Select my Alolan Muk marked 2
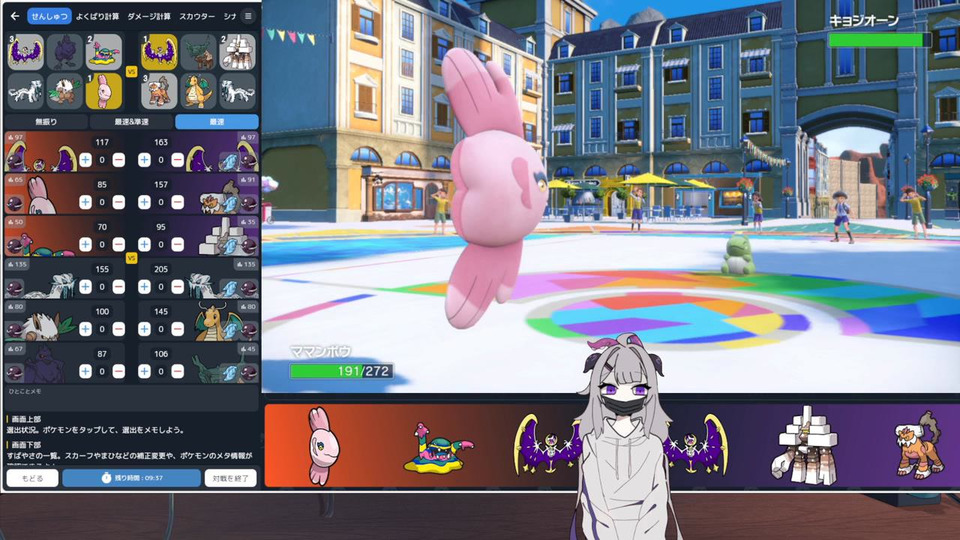Image resolution: width=960 pixels, height=540 pixels. [x=103, y=51]
